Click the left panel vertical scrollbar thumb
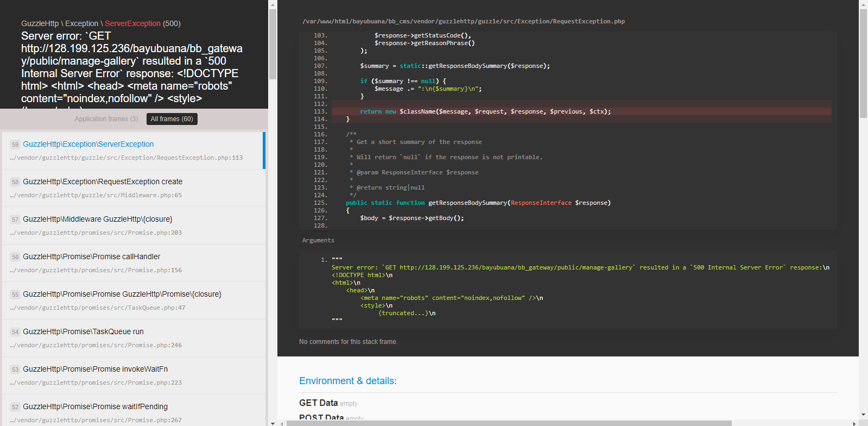This screenshot has width=868, height=426. tap(273, 43)
